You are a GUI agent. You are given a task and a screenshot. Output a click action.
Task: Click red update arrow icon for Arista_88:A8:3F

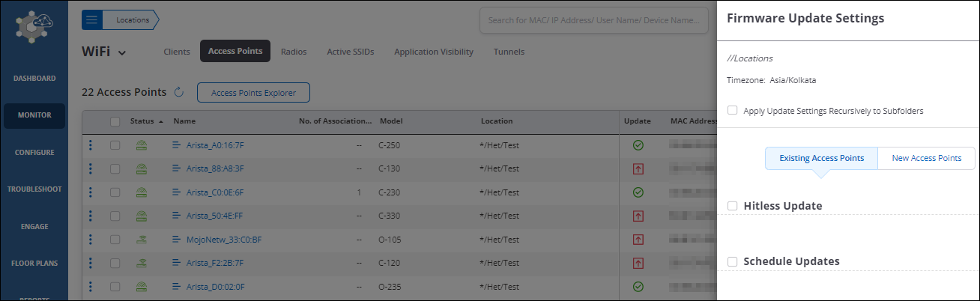(x=638, y=168)
